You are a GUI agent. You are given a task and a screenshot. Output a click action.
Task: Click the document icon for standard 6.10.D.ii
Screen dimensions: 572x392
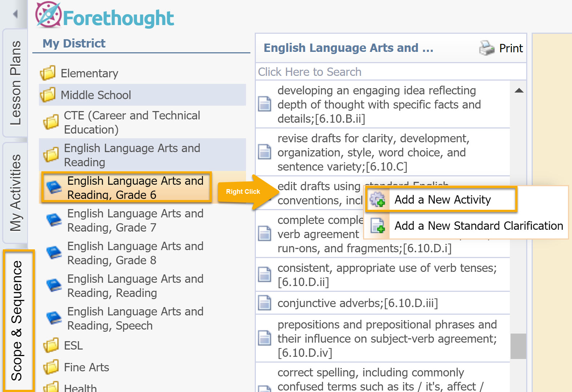[265, 274]
